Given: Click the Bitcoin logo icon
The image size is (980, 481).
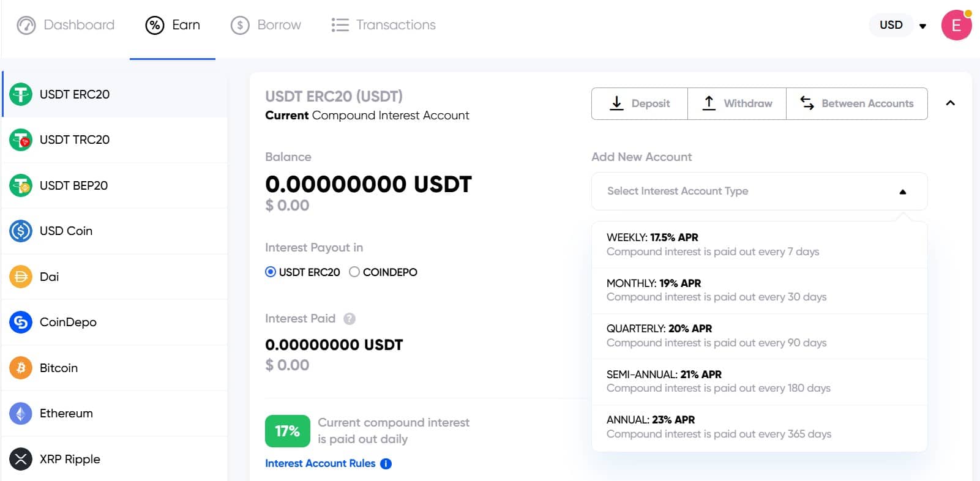Looking at the screenshot, I should pos(21,368).
